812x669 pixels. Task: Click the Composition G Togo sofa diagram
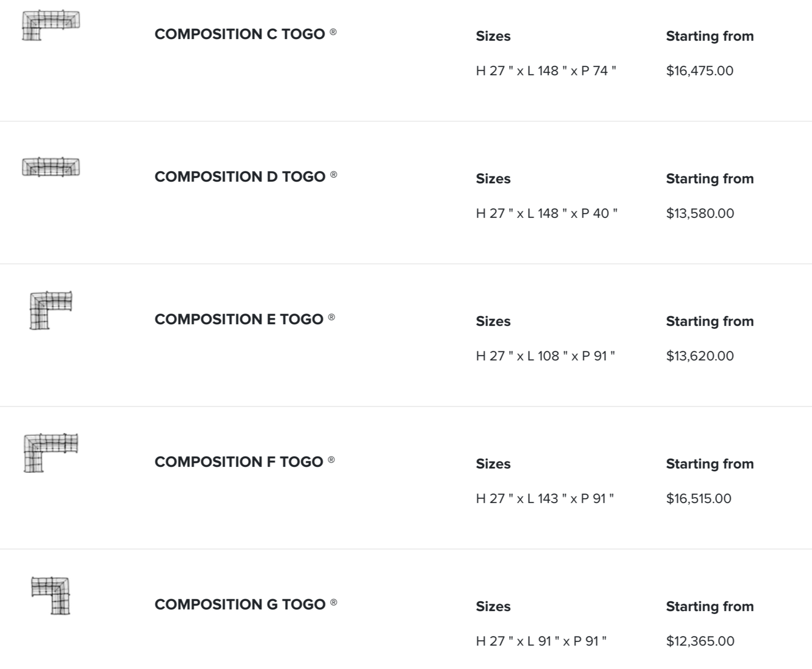[x=51, y=596]
